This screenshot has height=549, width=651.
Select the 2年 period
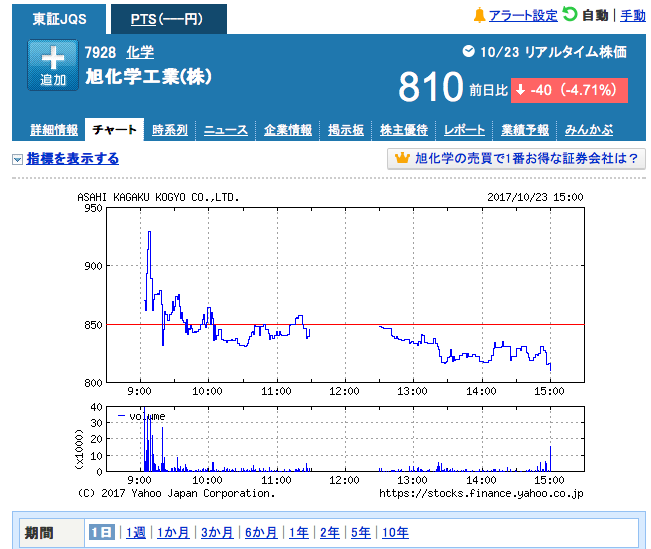tap(330, 532)
